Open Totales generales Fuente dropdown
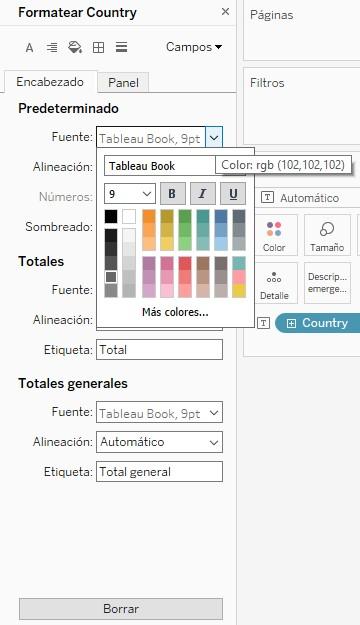This screenshot has height=625, width=360. pyautogui.click(x=159, y=413)
